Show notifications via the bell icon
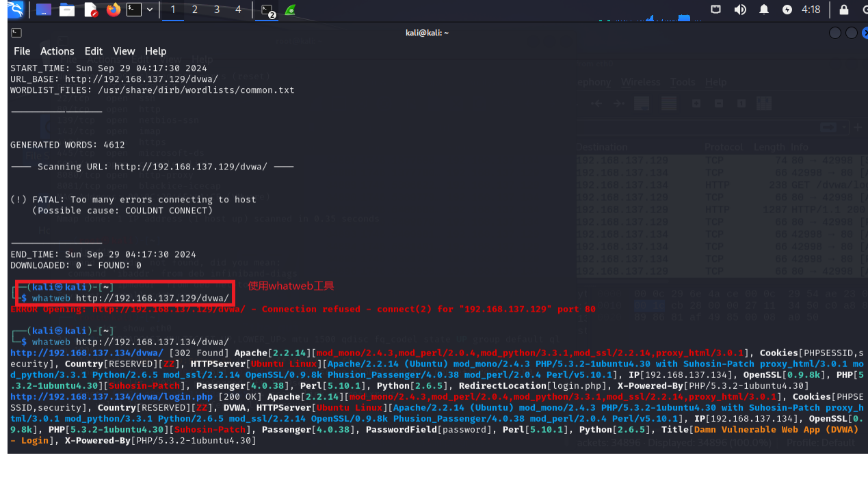Image resolution: width=868 pixels, height=477 pixels. tap(764, 10)
